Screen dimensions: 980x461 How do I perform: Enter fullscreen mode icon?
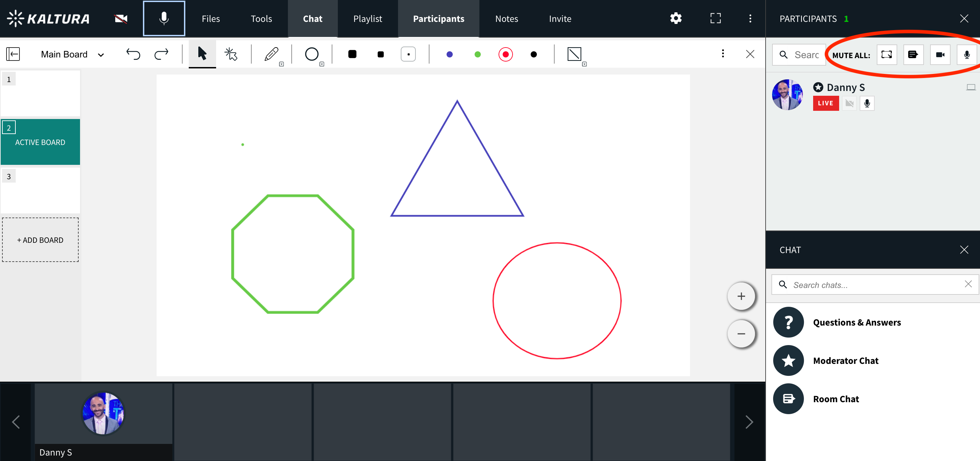(715, 18)
